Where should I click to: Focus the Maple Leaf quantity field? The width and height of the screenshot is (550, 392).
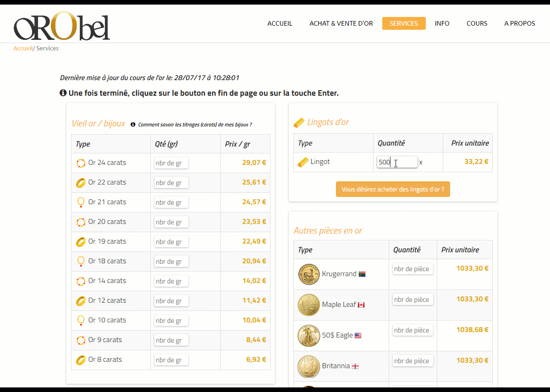(x=412, y=299)
